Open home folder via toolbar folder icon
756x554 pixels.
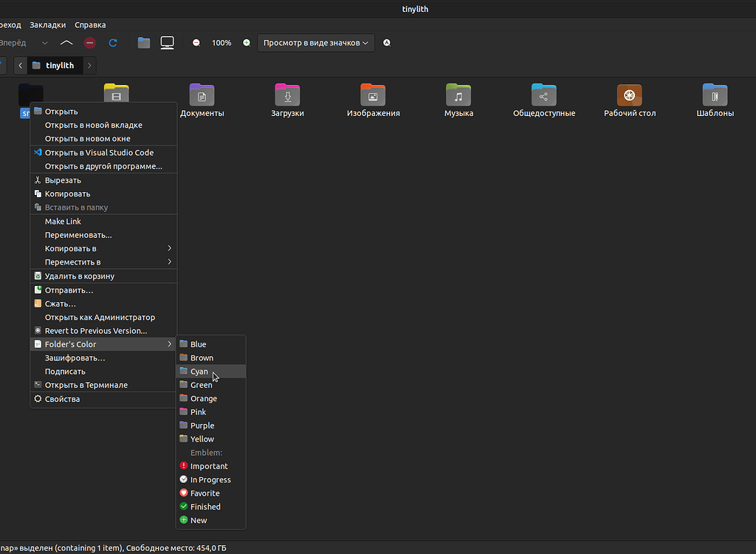click(x=144, y=43)
